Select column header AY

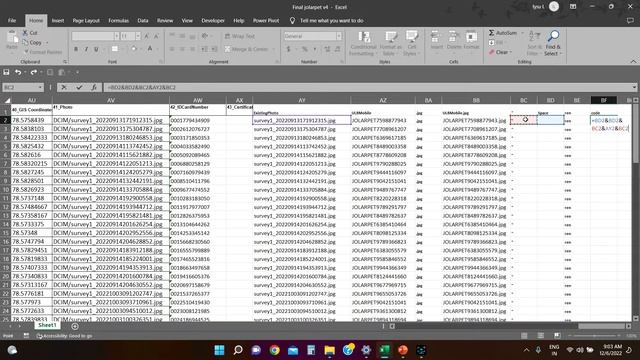[302, 100]
